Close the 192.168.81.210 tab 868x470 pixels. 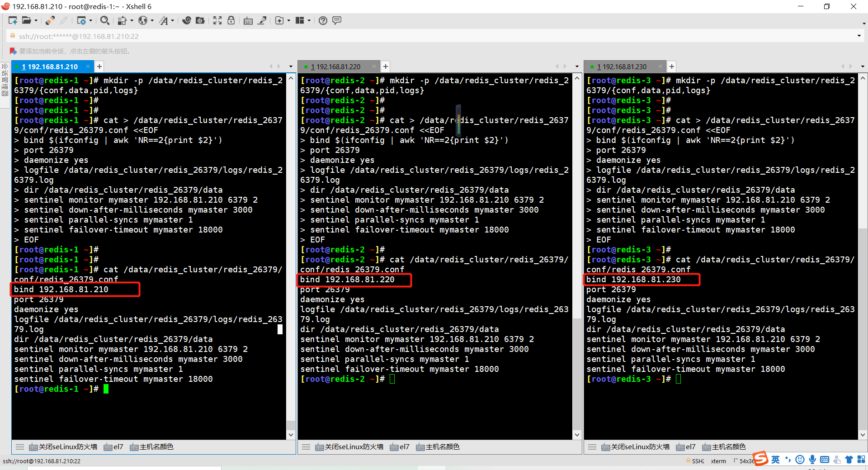click(88, 66)
